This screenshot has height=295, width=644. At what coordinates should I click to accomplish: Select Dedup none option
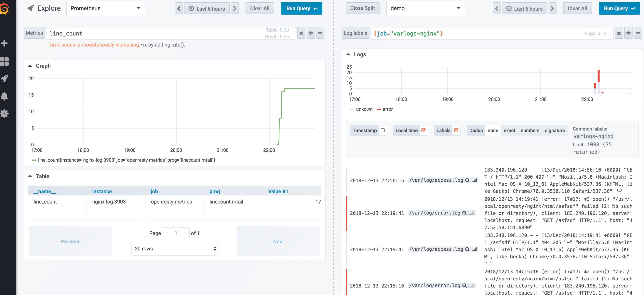[493, 130]
